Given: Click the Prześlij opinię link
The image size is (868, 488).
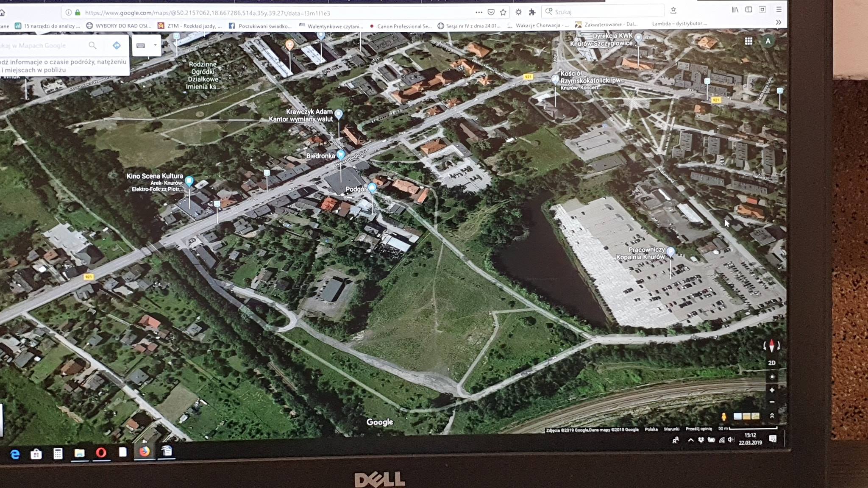Looking at the screenshot, I should 698,429.
